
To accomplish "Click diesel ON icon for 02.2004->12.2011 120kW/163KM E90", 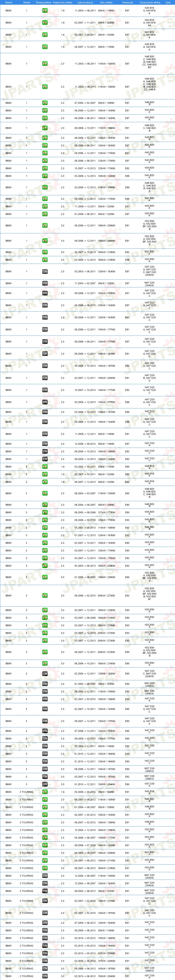I will tap(45, 674).
